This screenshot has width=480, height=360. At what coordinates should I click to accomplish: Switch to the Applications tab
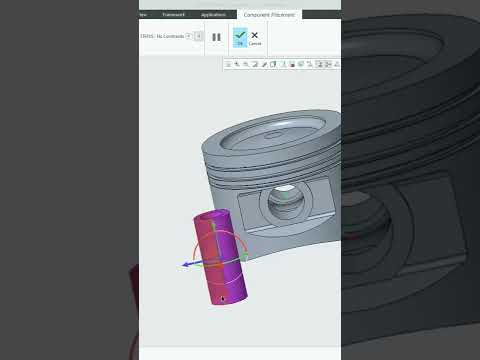tap(213, 15)
